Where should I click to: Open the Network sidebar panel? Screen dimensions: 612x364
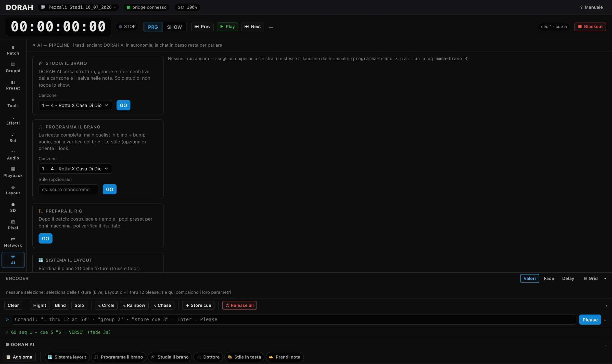pos(13,242)
